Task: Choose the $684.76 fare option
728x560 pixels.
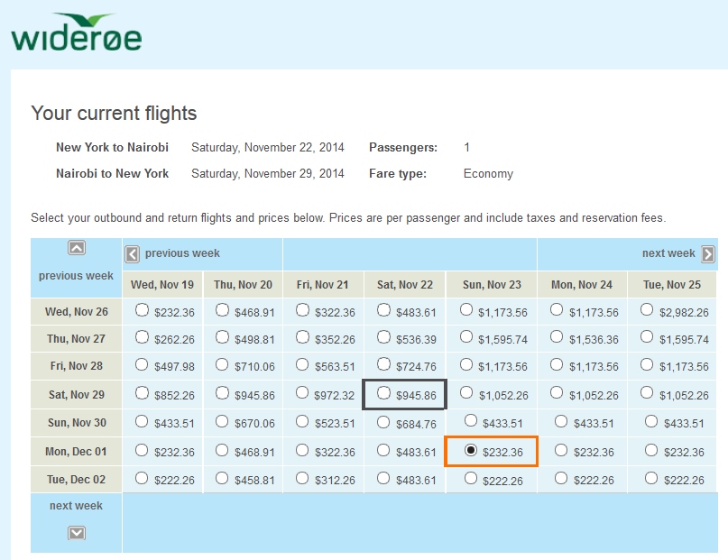Action: coord(384,422)
